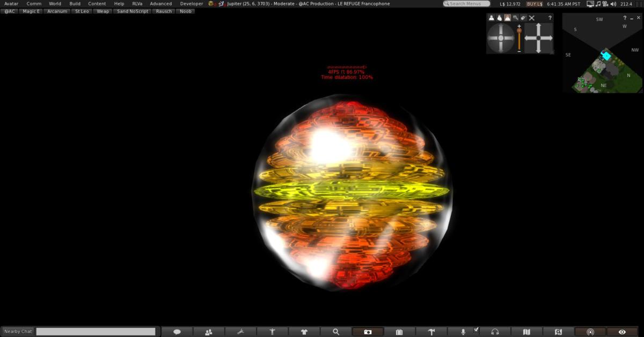Minimize the mini-map panel

click(632, 18)
